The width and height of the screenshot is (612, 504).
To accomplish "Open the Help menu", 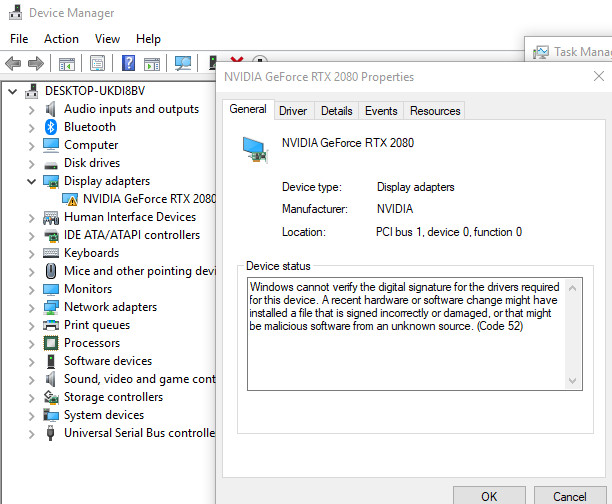I will (148, 39).
